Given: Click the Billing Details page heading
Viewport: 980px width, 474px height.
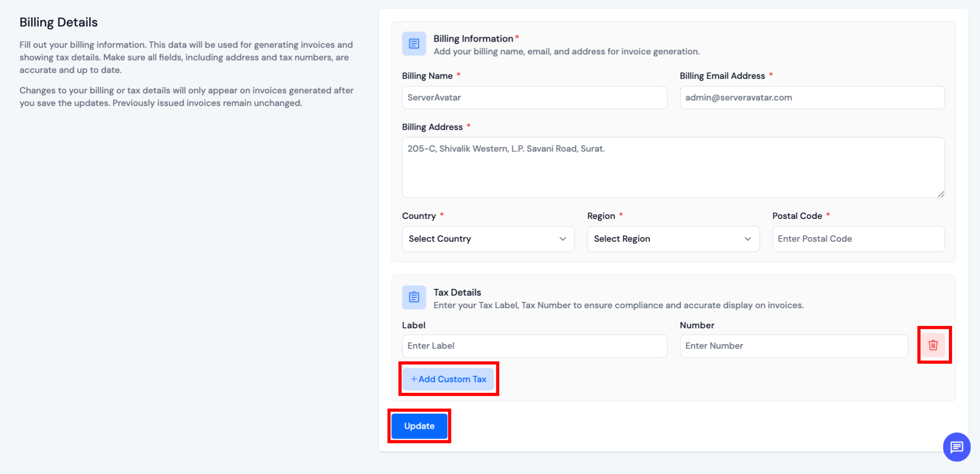Looking at the screenshot, I should [59, 22].
